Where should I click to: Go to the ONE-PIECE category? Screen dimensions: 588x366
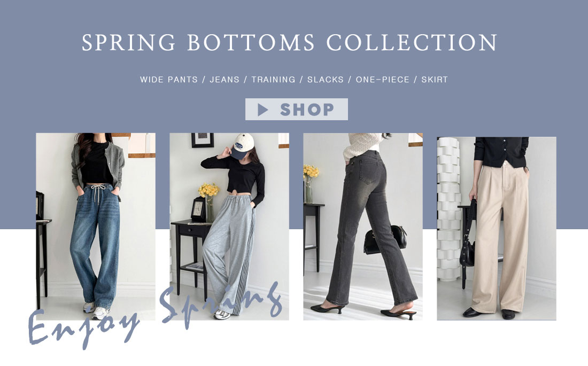pyautogui.click(x=383, y=80)
